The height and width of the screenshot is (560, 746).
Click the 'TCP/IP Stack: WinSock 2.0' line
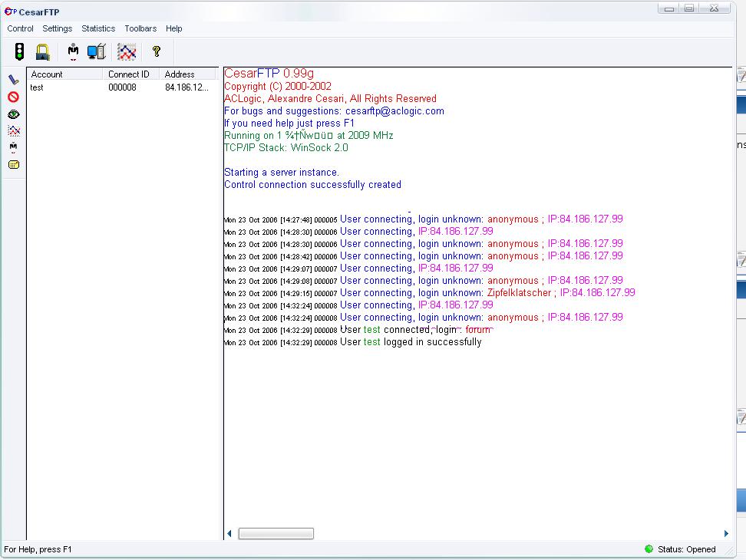[286, 147]
